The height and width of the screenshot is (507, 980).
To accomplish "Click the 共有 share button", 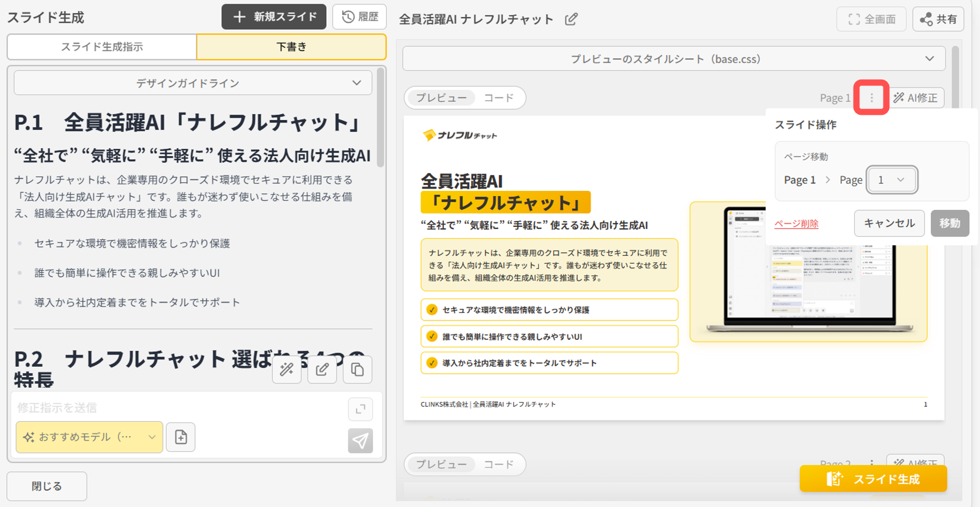I will [x=939, y=19].
